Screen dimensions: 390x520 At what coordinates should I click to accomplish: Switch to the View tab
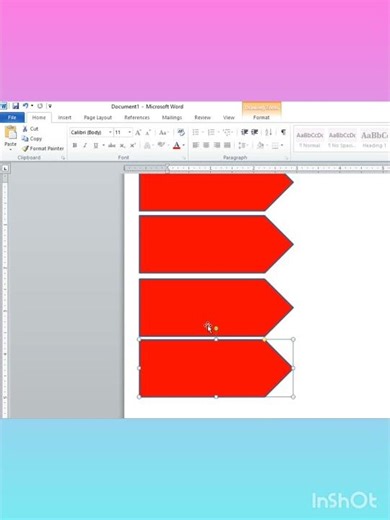pos(229,117)
